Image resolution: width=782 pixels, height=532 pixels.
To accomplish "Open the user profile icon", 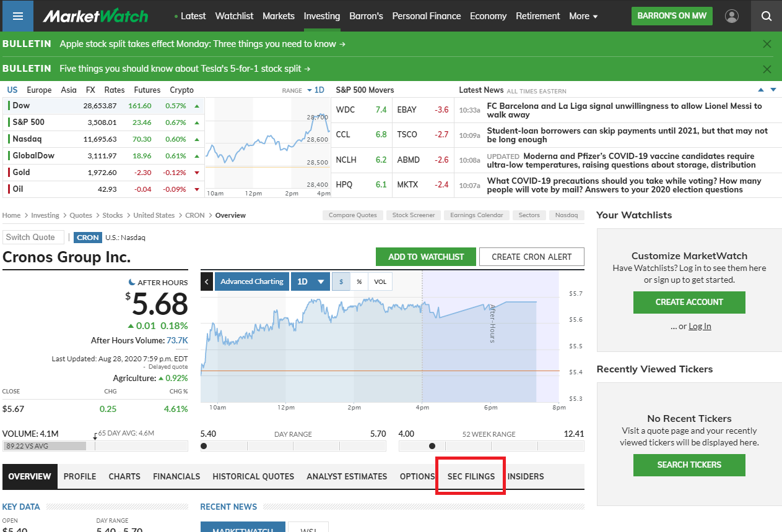I will [732, 16].
